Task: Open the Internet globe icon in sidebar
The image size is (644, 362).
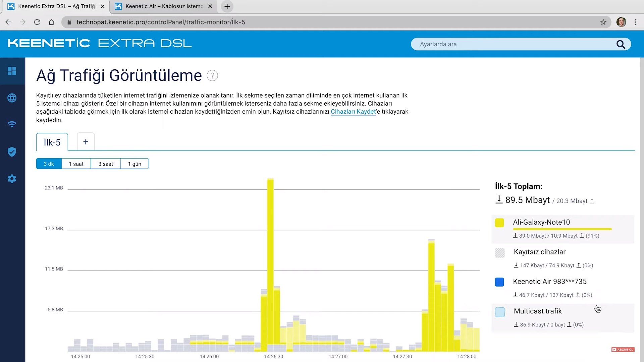Action: pyautogui.click(x=12, y=98)
